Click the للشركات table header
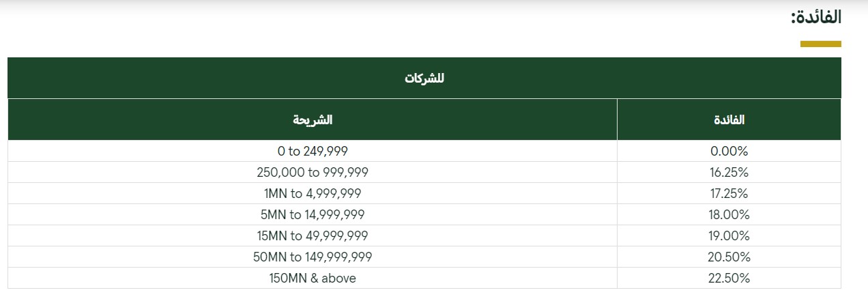Image resolution: width=868 pixels, height=299 pixels. click(424, 78)
